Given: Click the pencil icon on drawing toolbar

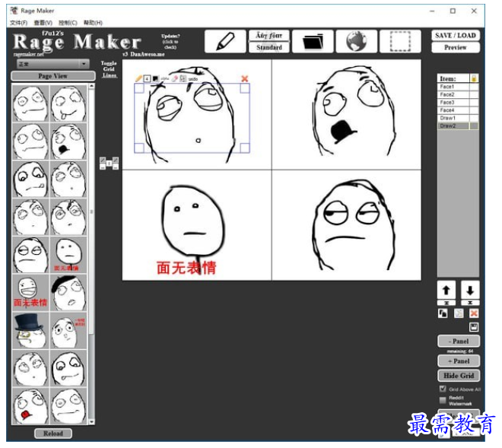Looking at the screenshot, I should (x=138, y=78).
